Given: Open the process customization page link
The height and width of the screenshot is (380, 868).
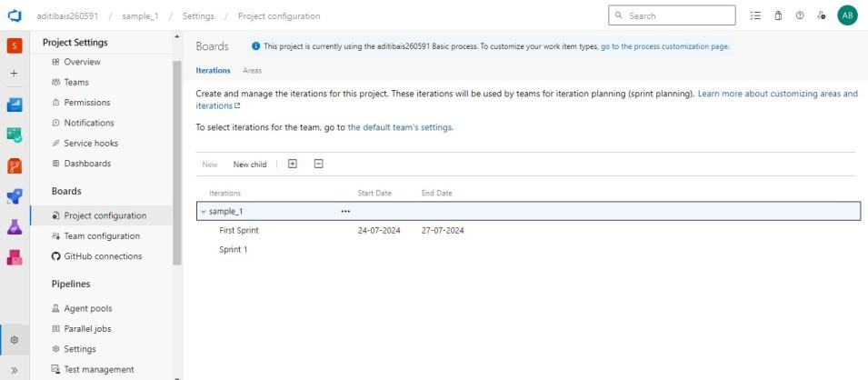Looking at the screenshot, I should tap(664, 46).
